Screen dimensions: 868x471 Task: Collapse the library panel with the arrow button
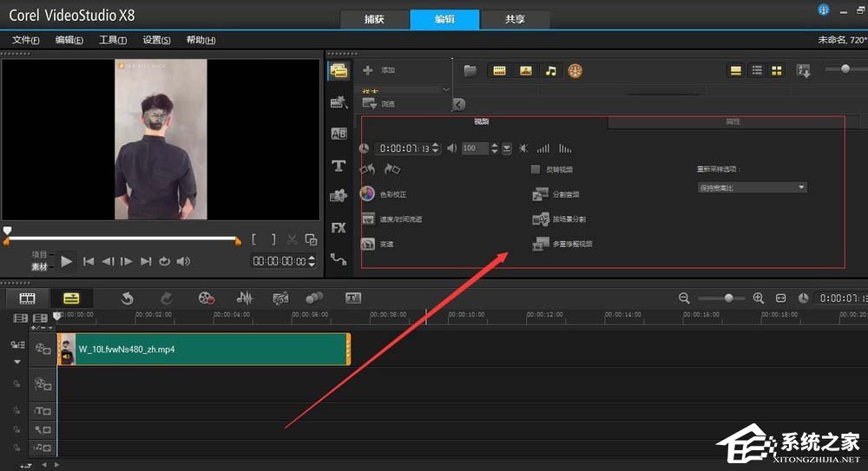point(459,104)
